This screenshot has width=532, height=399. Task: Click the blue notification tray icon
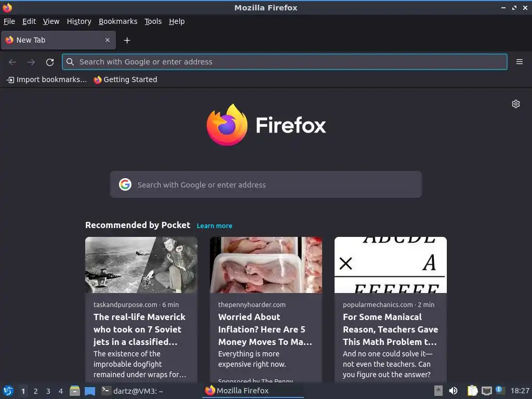tap(500, 390)
